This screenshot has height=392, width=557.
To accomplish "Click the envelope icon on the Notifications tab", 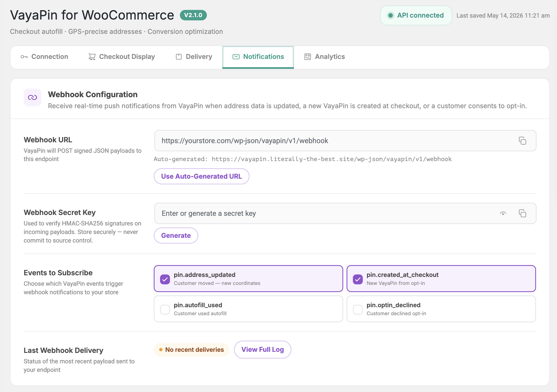I will pos(236,57).
